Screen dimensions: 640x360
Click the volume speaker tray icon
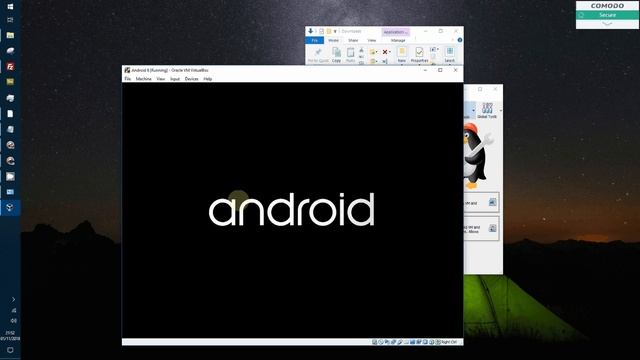13,321
